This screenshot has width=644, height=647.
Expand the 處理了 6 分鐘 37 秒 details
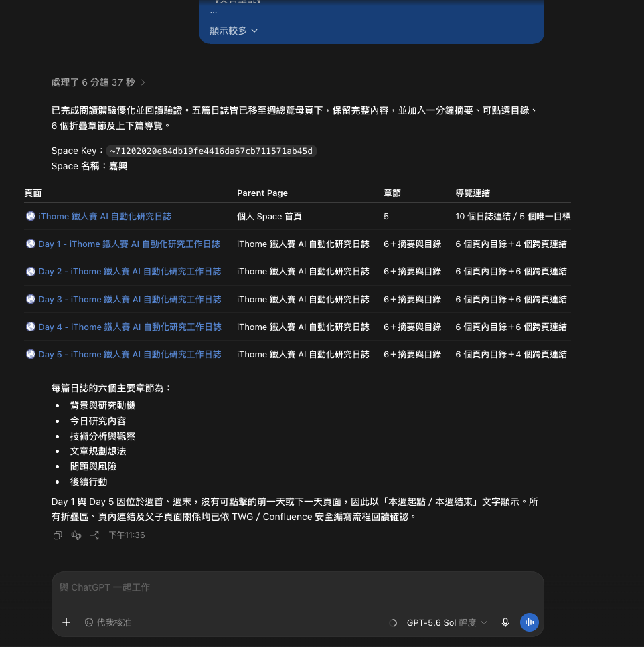[98, 82]
